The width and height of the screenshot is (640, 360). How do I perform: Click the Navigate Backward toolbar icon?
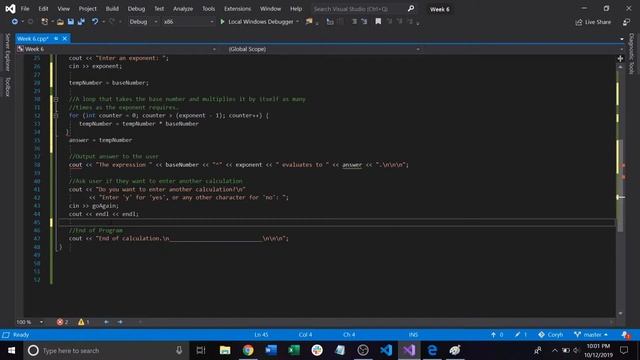15,22
